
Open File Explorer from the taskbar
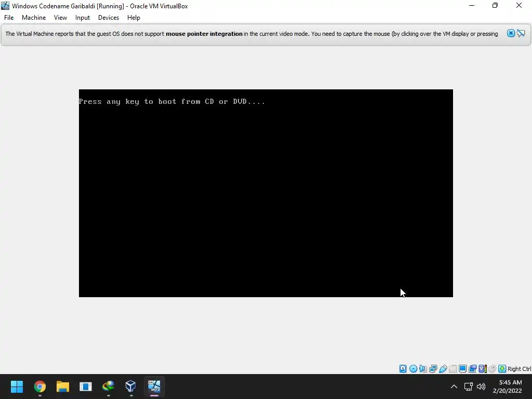tap(63, 387)
